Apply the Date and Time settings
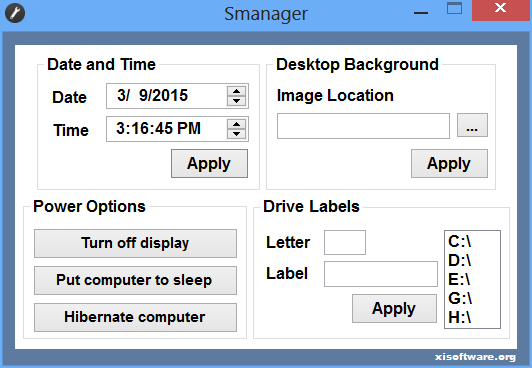 click(x=209, y=163)
